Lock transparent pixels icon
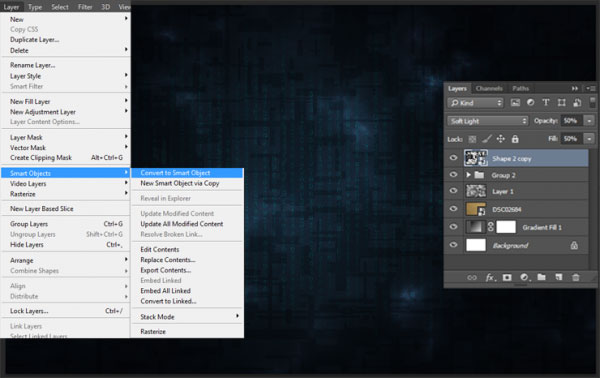The image size is (600, 378). [x=473, y=139]
